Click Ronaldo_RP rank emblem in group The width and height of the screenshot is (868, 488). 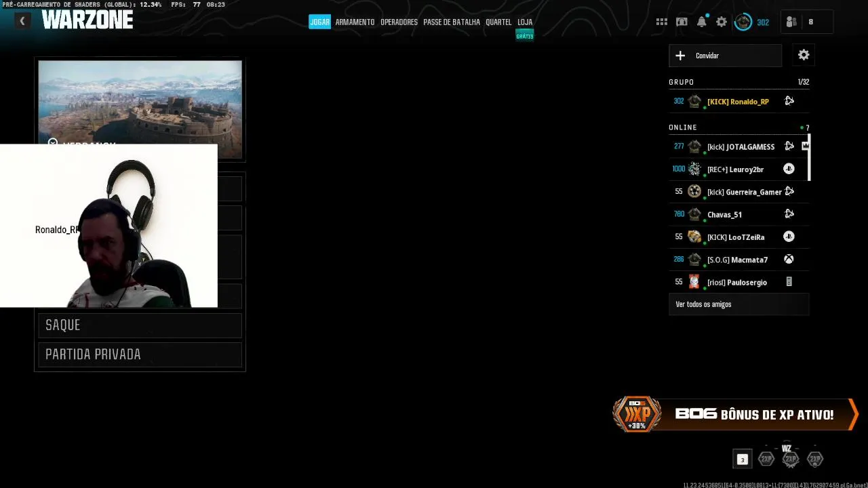click(694, 102)
